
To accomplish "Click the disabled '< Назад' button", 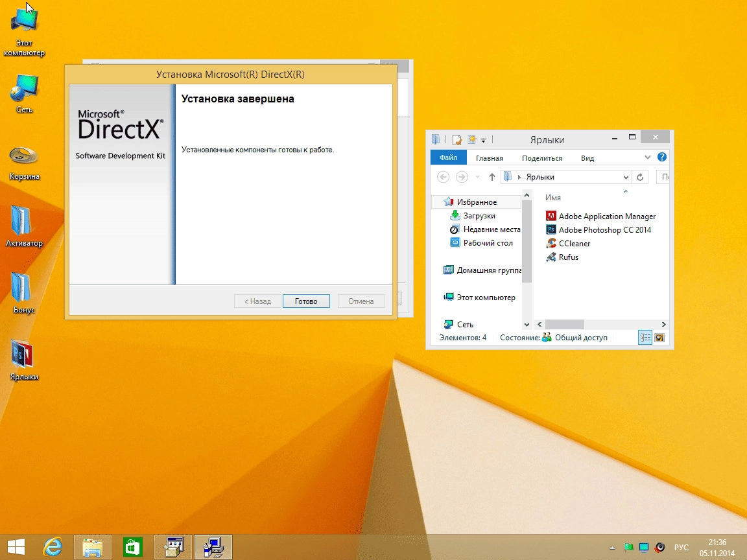I will tap(257, 301).
